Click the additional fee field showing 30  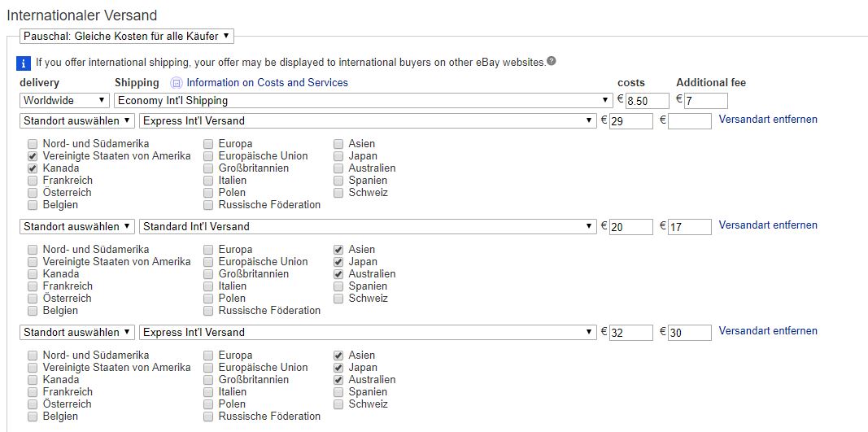pos(690,332)
